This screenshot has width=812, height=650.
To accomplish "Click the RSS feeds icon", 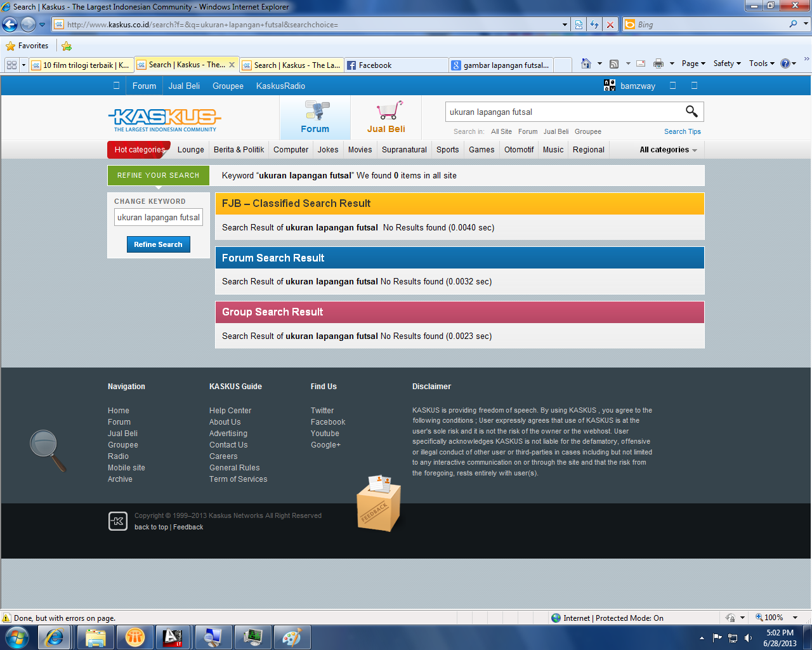I will (614, 63).
